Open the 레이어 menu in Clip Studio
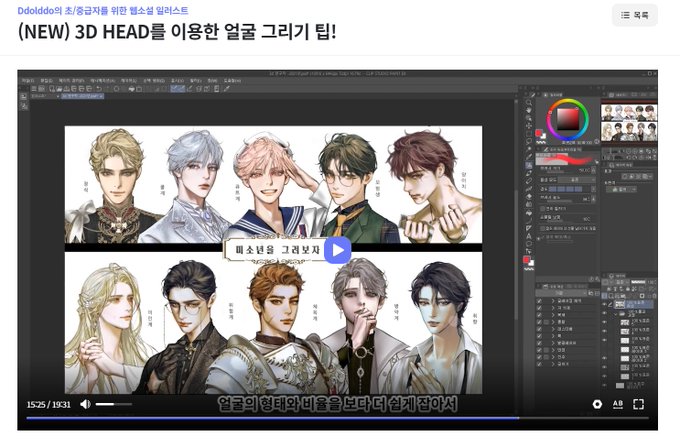The image size is (680, 447). [128, 81]
